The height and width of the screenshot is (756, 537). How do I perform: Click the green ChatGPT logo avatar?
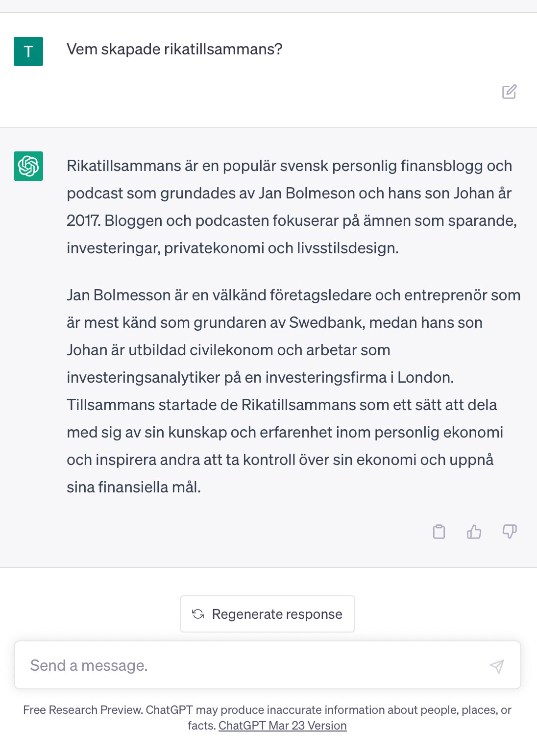(x=28, y=166)
